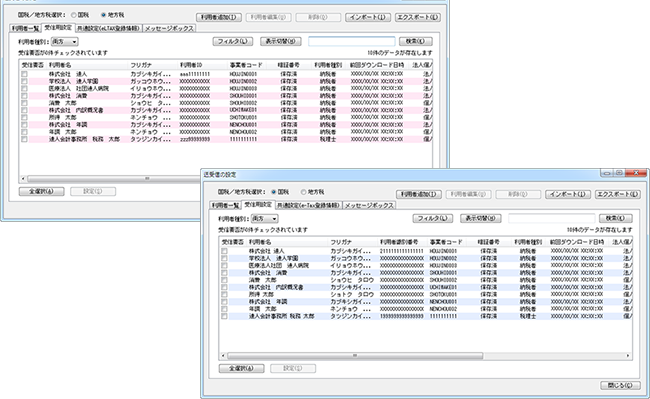Click フィルタ button in front window

coord(433,218)
